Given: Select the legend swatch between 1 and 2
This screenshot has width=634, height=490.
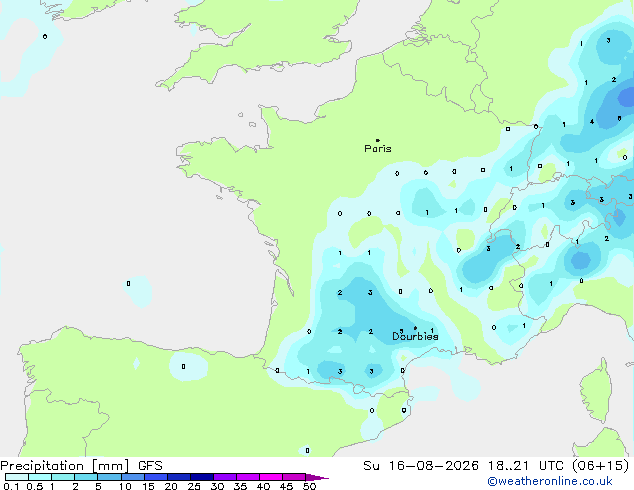Looking at the screenshot, I should click(63, 477).
